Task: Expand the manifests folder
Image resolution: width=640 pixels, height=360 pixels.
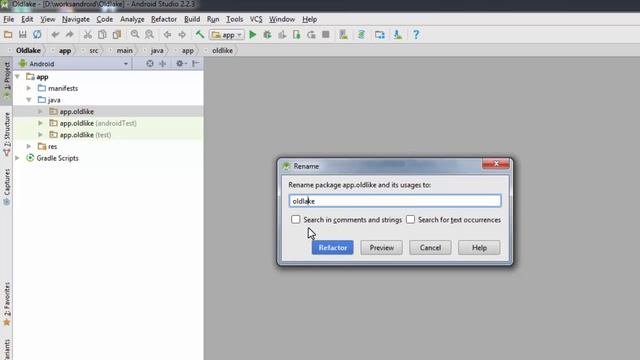Action: point(29,88)
